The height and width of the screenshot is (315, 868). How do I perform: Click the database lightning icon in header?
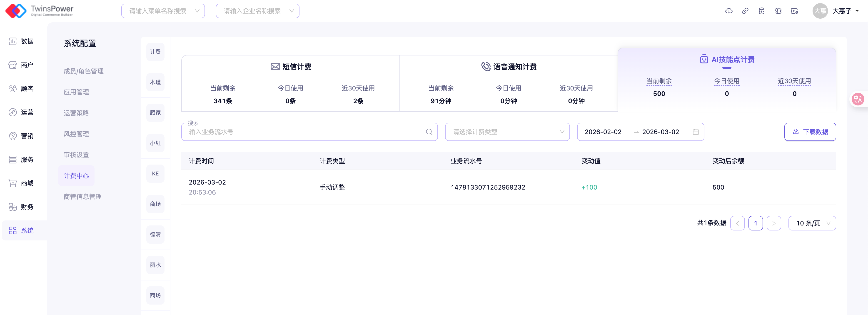click(761, 11)
